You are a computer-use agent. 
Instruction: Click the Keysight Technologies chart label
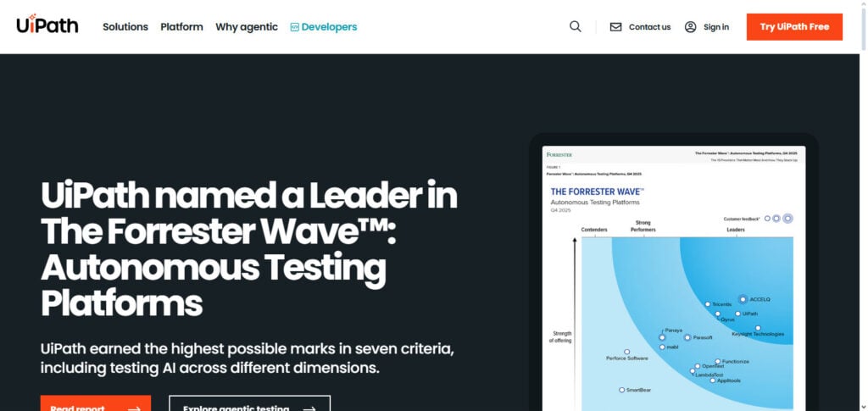point(758,334)
